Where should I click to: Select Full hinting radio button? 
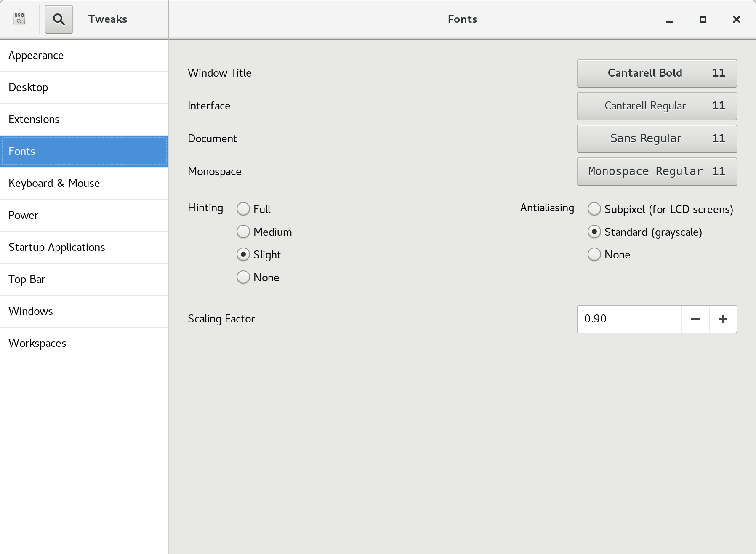pyautogui.click(x=243, y=209)
